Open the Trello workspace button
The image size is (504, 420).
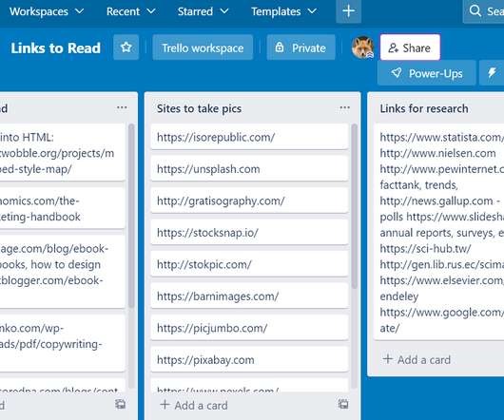pyautogui.click(x=203, y=48)
